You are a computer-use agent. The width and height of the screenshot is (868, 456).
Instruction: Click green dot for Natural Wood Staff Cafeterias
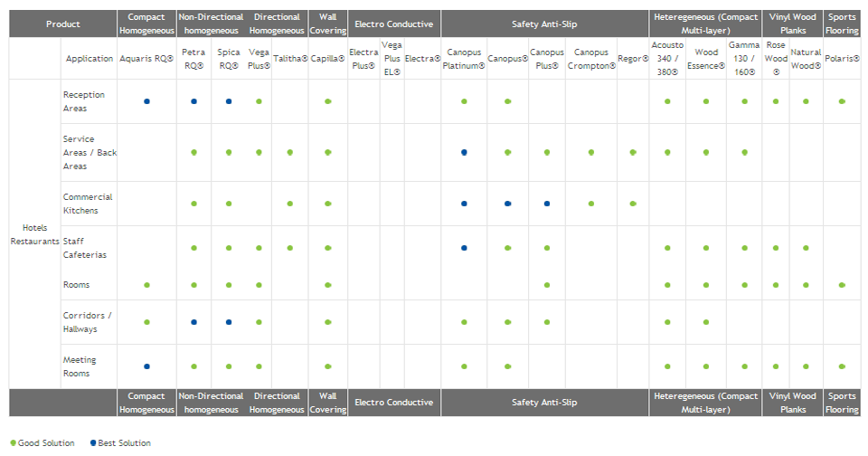tap(806, 248)
